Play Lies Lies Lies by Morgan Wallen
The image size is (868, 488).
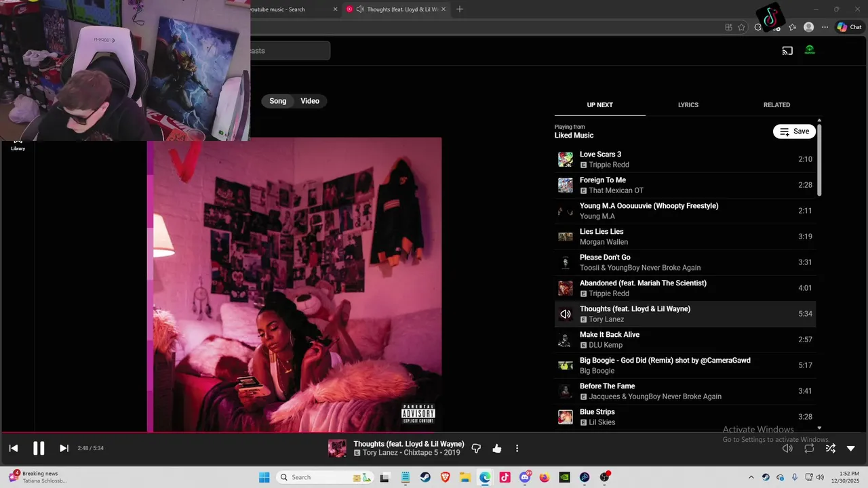[x=685, y=237]
